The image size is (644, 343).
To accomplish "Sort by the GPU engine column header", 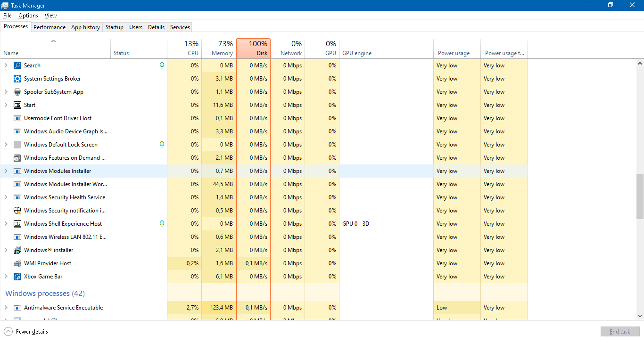I will pyautogui.click(x=386, y=48).
